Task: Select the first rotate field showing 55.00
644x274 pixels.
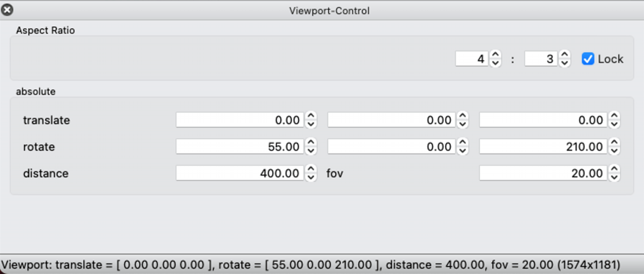Action: (x=240, y=147)
